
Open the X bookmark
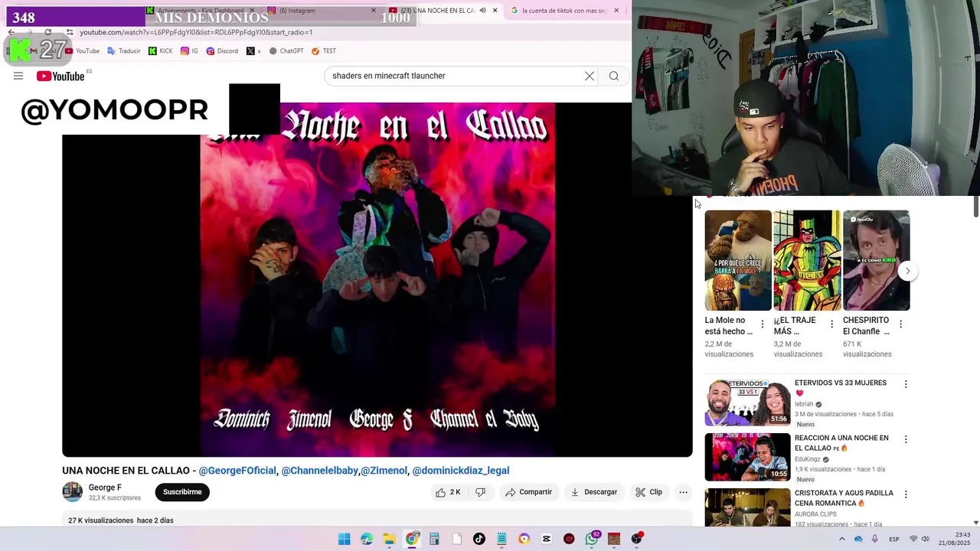pyautogui.click(x=253, y=51)
